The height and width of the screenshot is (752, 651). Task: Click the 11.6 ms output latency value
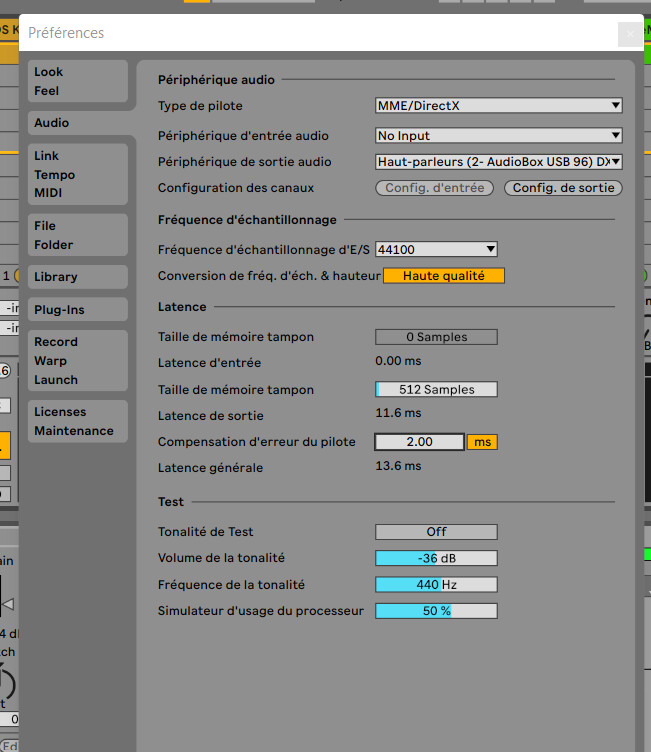tap(398, 413)
